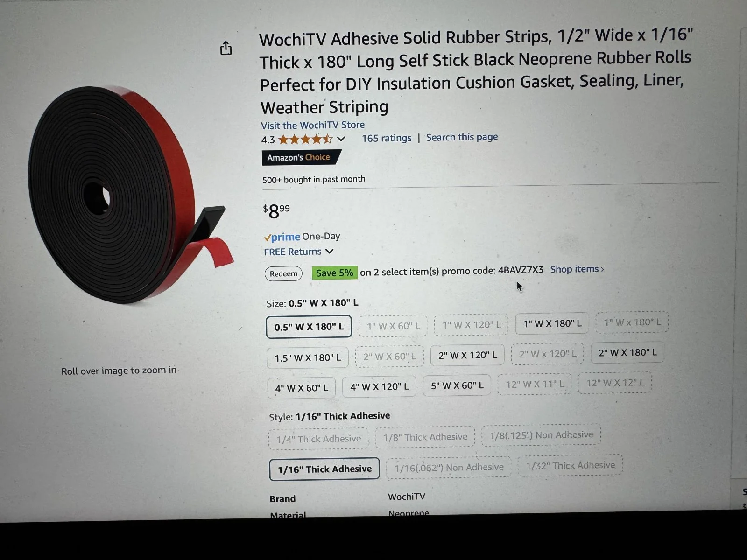747x560 pixels.
Task: Choose the 1.5" W X 180" L size
Action: [x=308, y=358]
